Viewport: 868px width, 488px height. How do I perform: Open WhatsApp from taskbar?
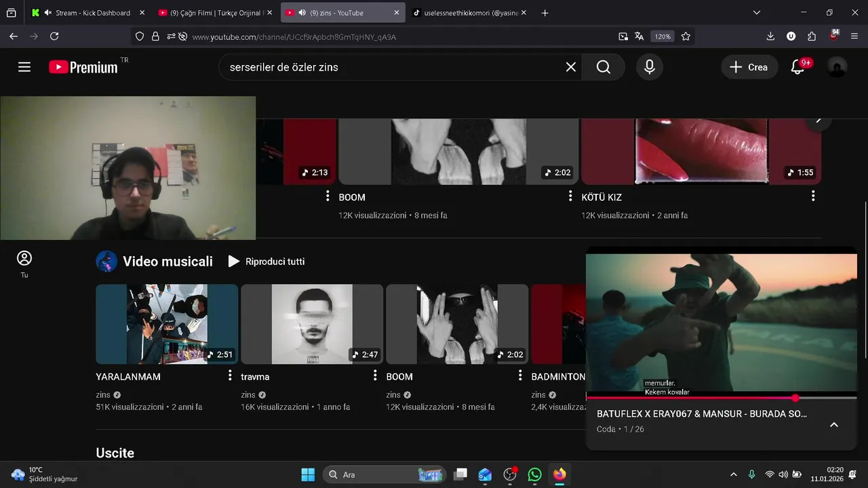click(535, 474)
